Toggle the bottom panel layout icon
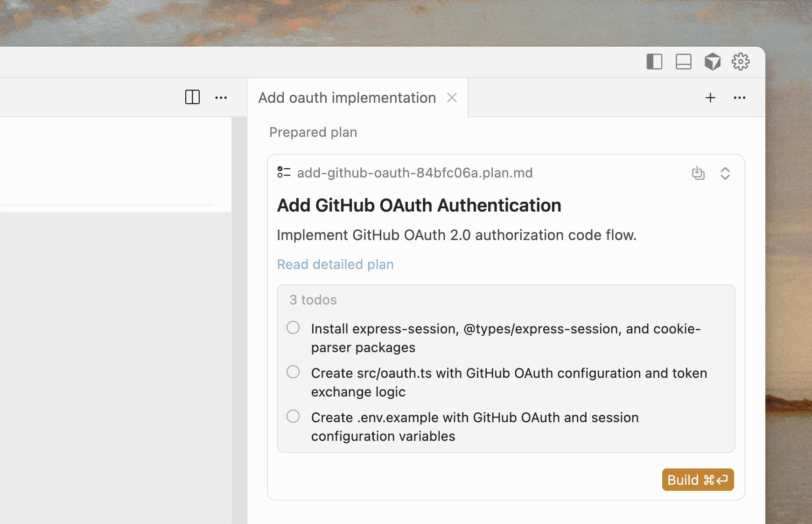 click(x=683, y=62)
